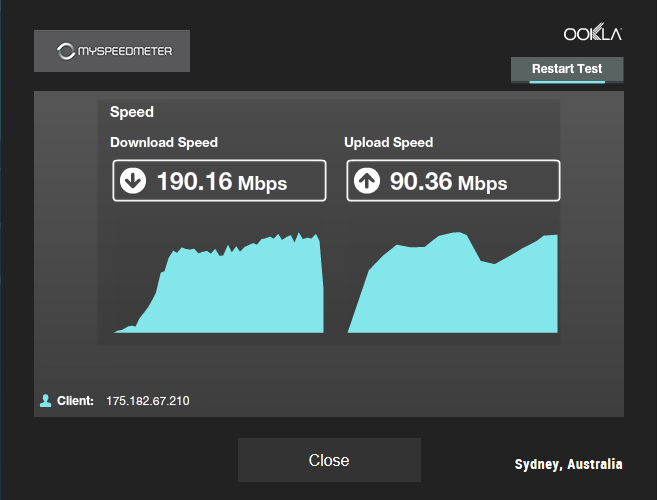This screenshot has height=500, width=658.
Task: Click the upload arrow circle icon
Action: coord(367,181)
